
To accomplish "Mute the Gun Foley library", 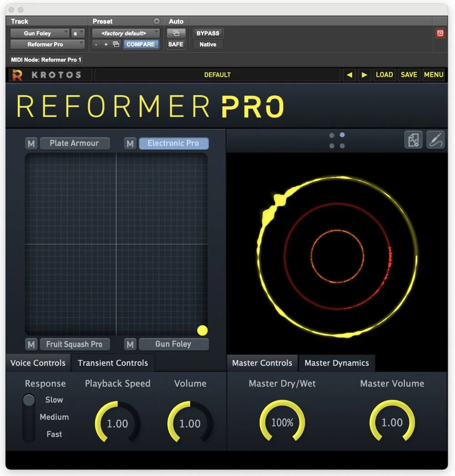I will (130, 344).
